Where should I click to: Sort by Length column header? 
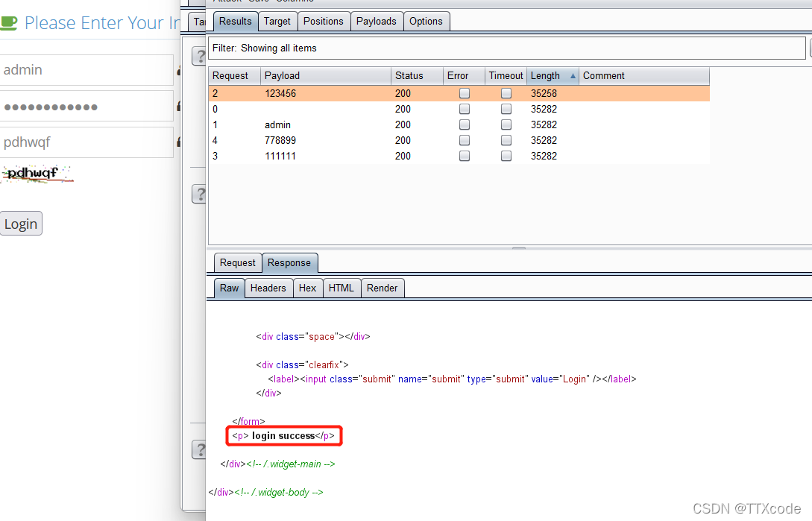pos(553,75)
